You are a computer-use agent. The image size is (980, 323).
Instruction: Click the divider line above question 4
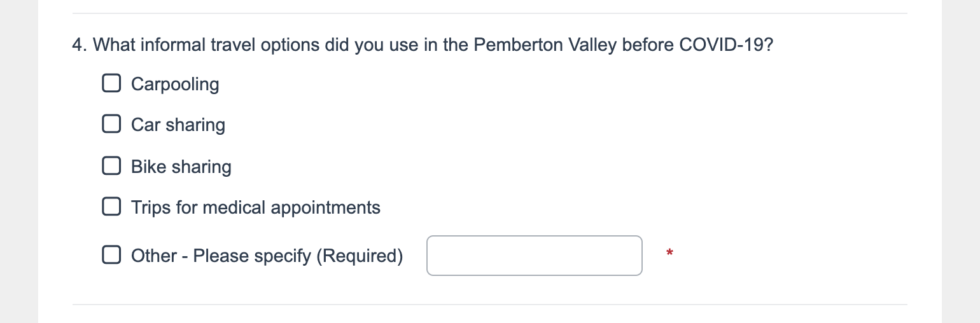pos(490,13)
